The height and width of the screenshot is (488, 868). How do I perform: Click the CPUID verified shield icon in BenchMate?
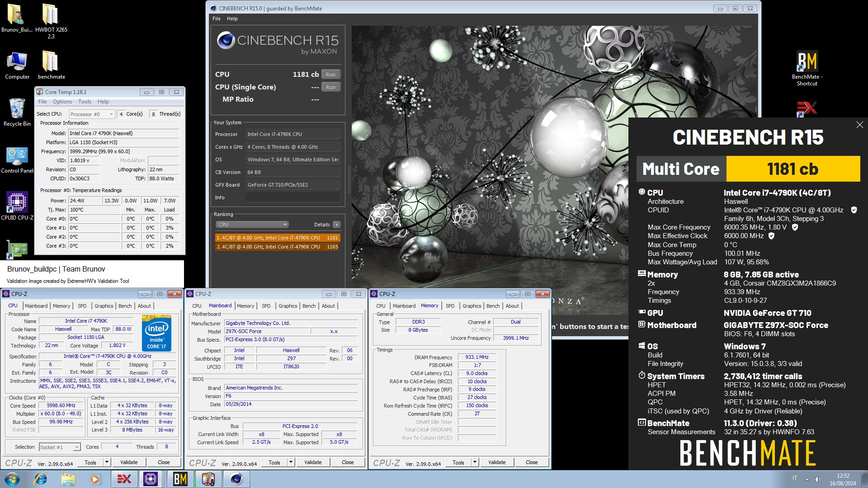[854, 210]
